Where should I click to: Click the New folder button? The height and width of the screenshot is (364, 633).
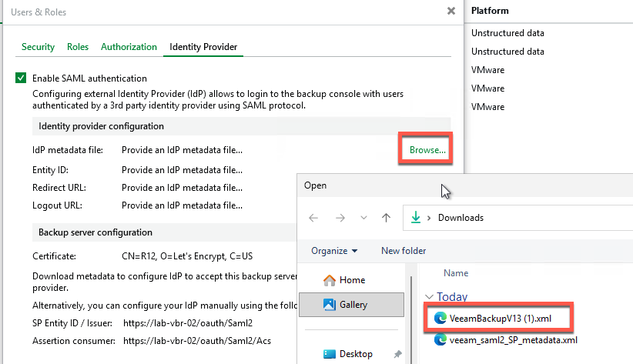tap(404, 251)
